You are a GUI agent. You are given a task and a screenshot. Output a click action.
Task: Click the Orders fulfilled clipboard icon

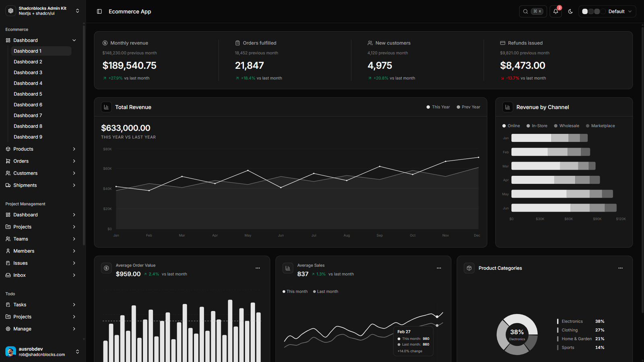click(237, 43)
